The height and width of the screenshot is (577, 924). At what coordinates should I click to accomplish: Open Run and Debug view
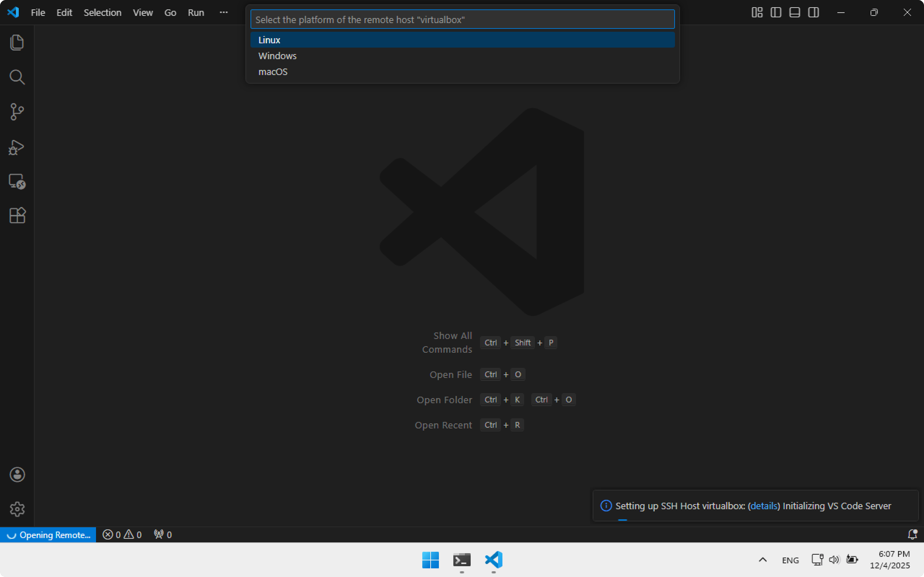tap(17, 147)
